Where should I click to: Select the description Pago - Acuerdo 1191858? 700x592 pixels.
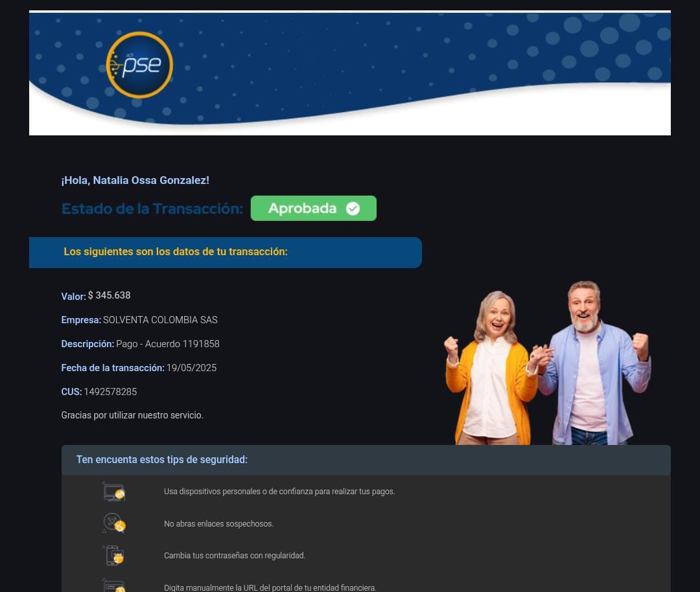tap(167, 344)
